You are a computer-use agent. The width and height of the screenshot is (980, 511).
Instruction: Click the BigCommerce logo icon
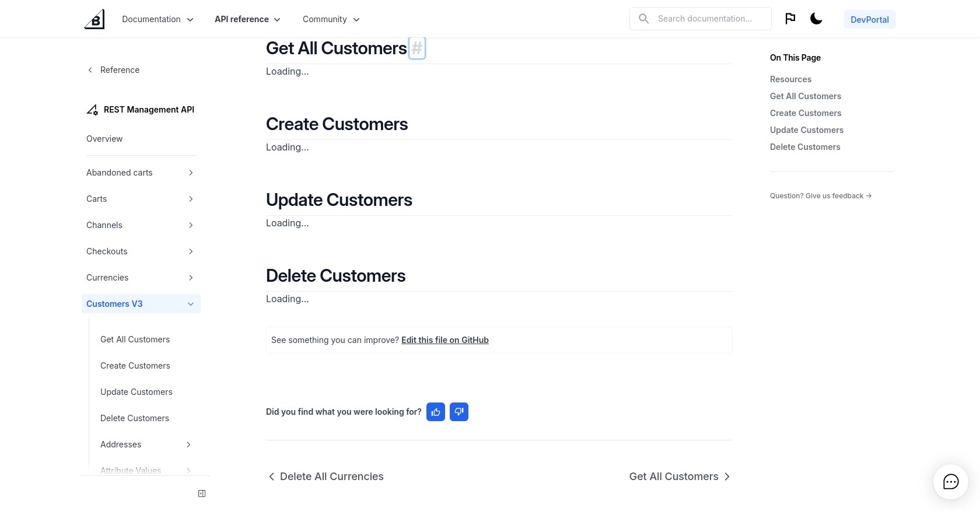[x=94, y=19]
